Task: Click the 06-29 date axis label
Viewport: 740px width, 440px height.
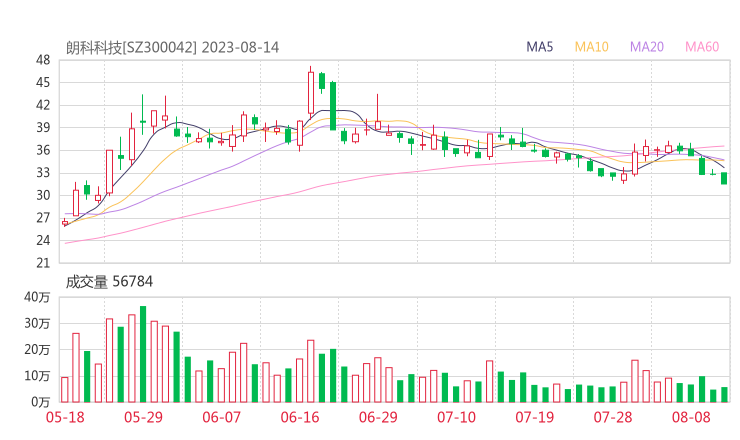Action: coord(378,417)
